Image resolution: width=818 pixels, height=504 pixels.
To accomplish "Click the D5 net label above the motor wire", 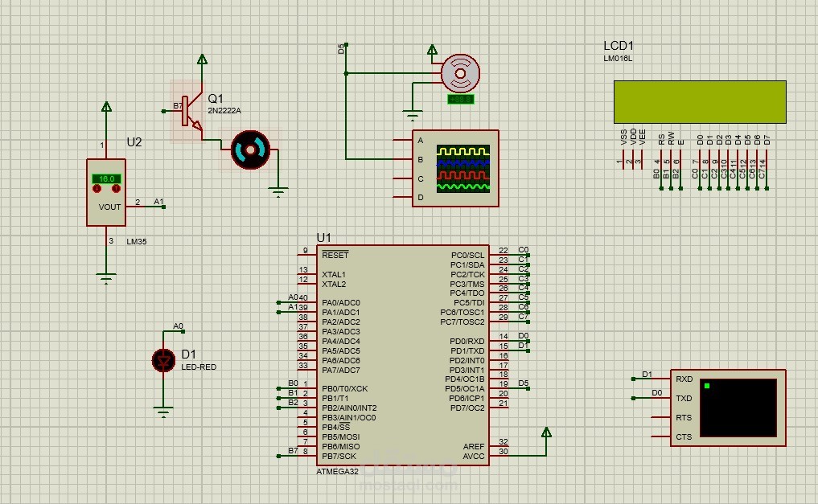I will pos(341,49).
